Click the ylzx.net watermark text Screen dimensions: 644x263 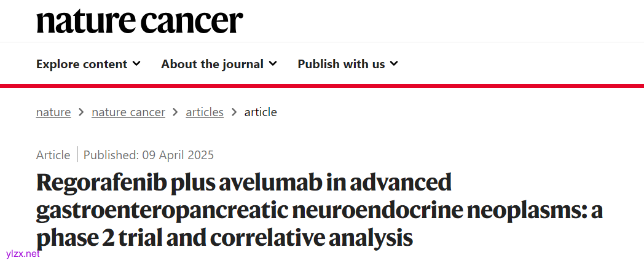pos(22,253)
